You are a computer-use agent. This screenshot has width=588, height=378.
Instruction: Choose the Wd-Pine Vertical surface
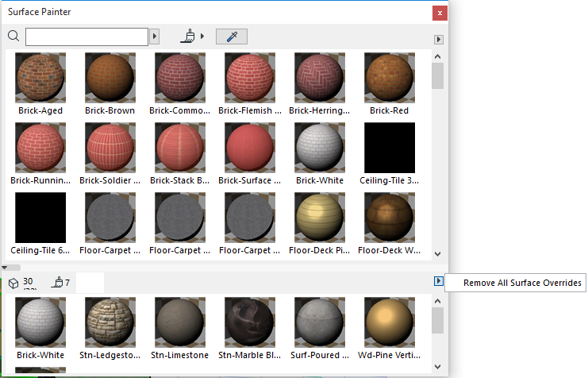tap(390, 322)
